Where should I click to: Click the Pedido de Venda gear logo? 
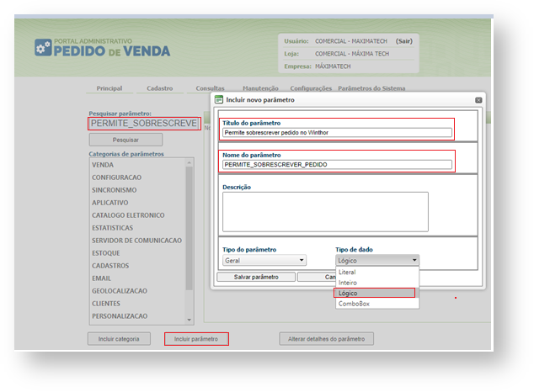pyautogui.click(x=42, y=47)
